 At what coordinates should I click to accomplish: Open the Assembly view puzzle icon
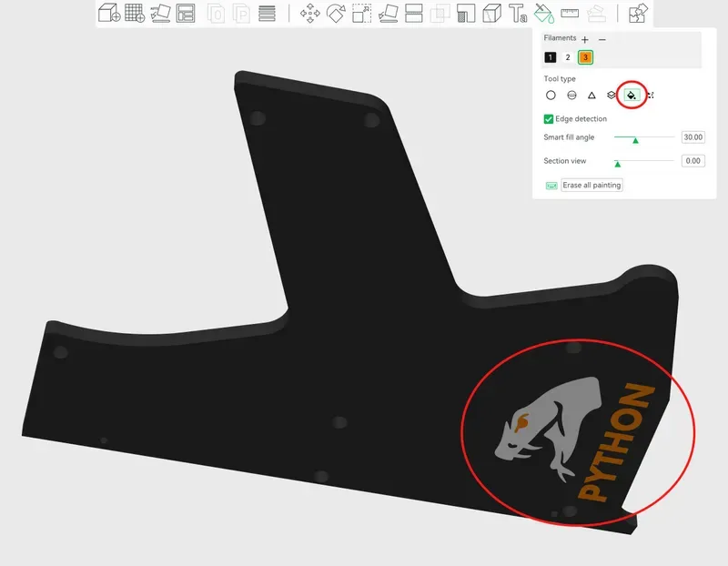pos(637,13)
